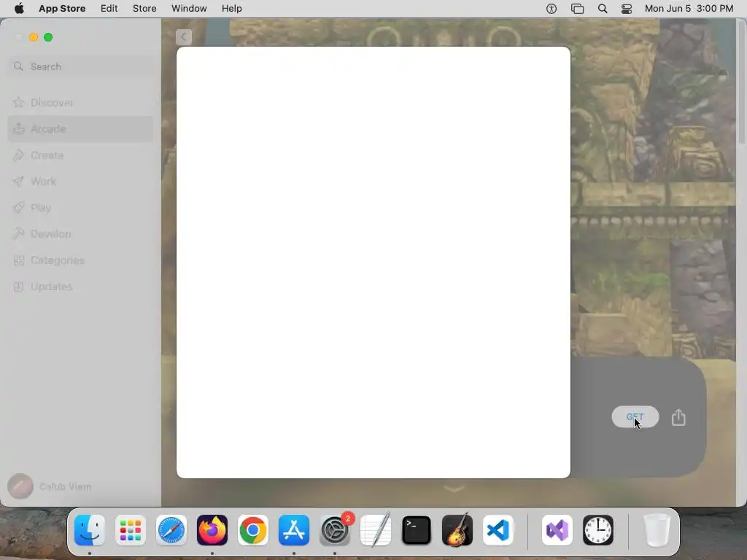Viewport: 747px width, 560px height.
Task: Open the Clock app from the Dock
Action: pos(598,530)
